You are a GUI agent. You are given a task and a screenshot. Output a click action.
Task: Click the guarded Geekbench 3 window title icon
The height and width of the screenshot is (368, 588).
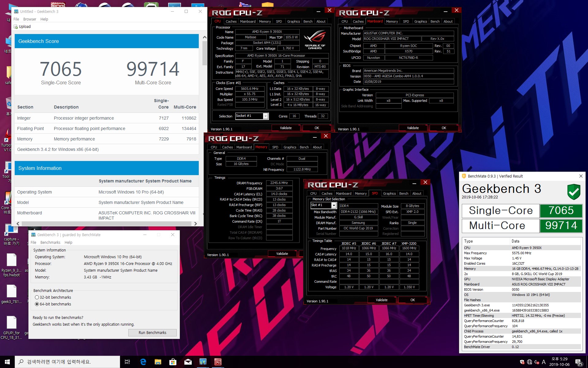click(x=33, y=235)
